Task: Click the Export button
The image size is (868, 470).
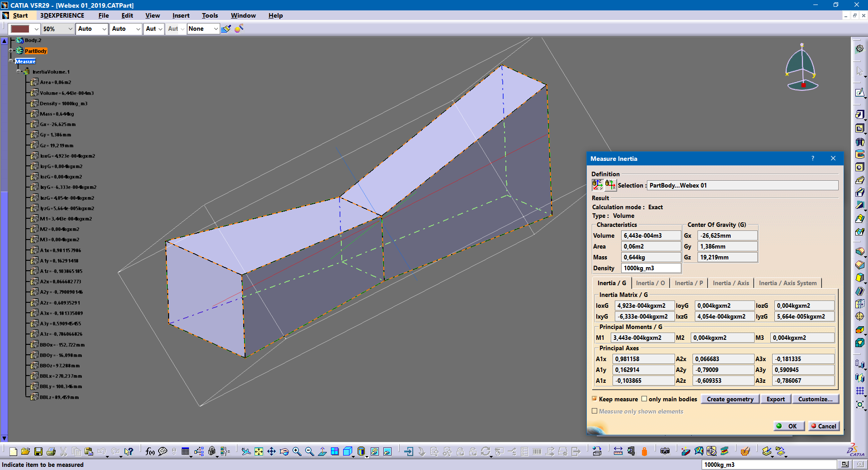Action: [776, 399]
